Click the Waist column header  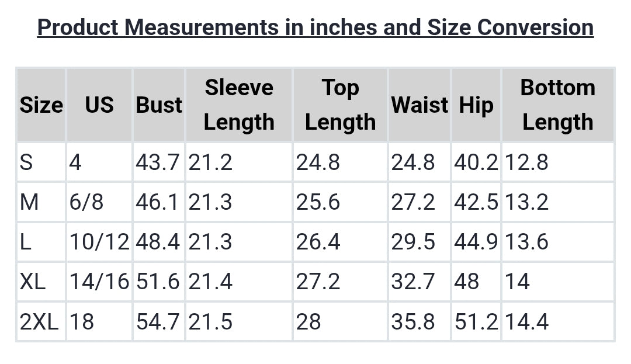click(x=419, y=105)
